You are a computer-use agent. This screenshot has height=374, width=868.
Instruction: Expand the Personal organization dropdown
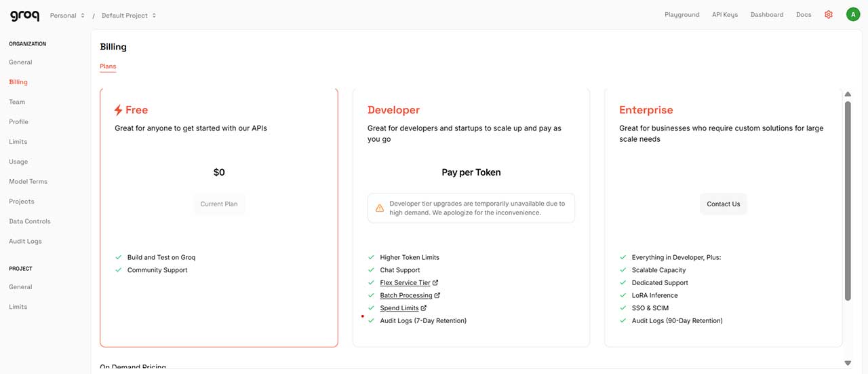[67, 15]
